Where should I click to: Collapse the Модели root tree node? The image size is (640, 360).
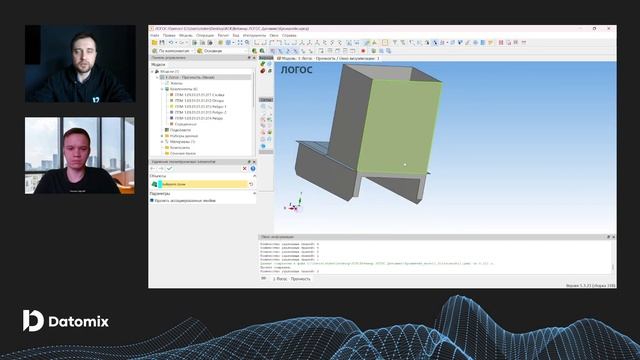152,71
